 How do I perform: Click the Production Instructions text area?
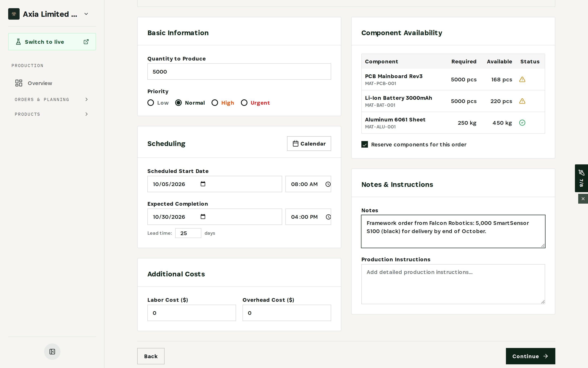tap(453, 284)
